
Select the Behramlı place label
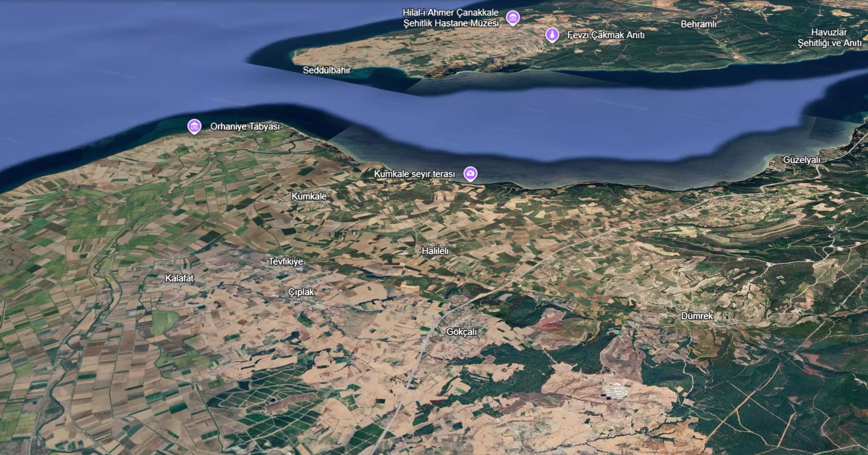click(699, 24)
